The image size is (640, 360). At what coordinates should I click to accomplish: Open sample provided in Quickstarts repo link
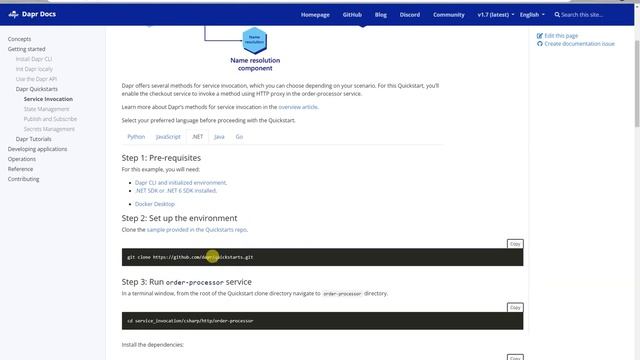tap(197, 230)
